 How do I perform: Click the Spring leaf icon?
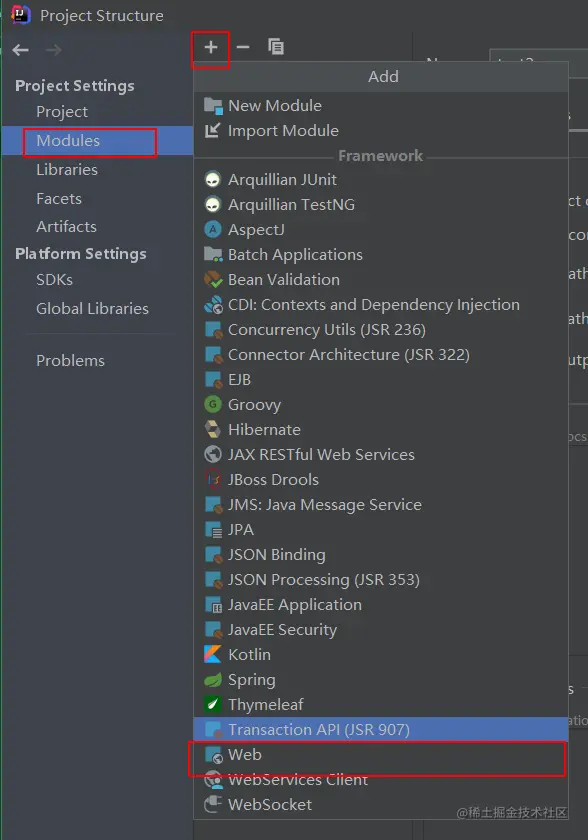point(213,679)
